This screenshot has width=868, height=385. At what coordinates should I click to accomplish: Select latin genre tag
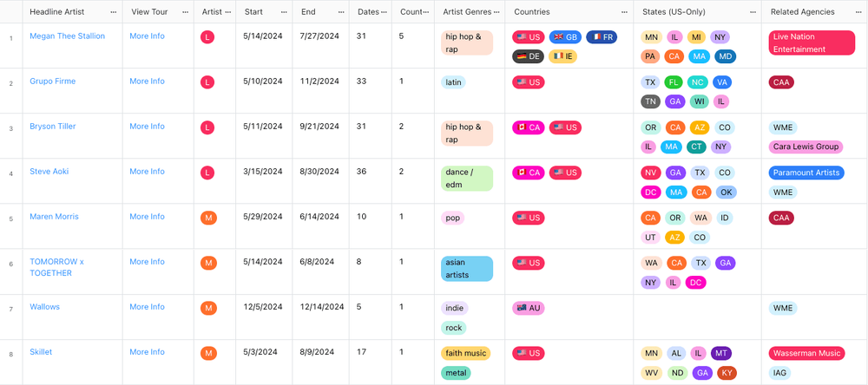coord(453,82)
